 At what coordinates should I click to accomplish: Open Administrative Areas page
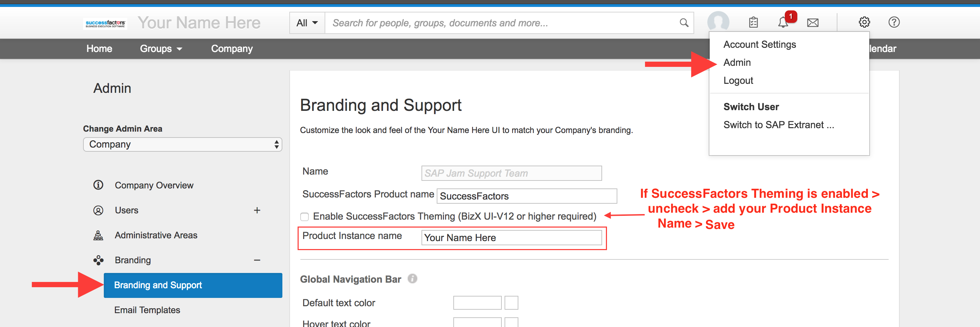(x=156, y=235)
